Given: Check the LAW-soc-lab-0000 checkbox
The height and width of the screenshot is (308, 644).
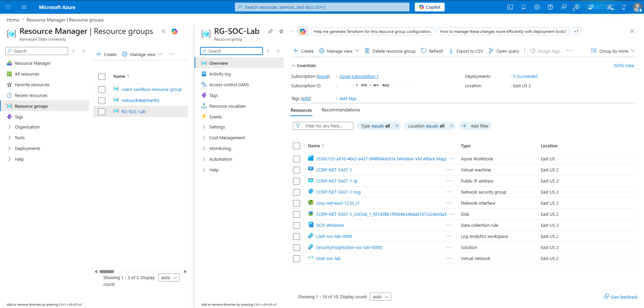Looking at the screenshot, I should [x=296, y=237].
